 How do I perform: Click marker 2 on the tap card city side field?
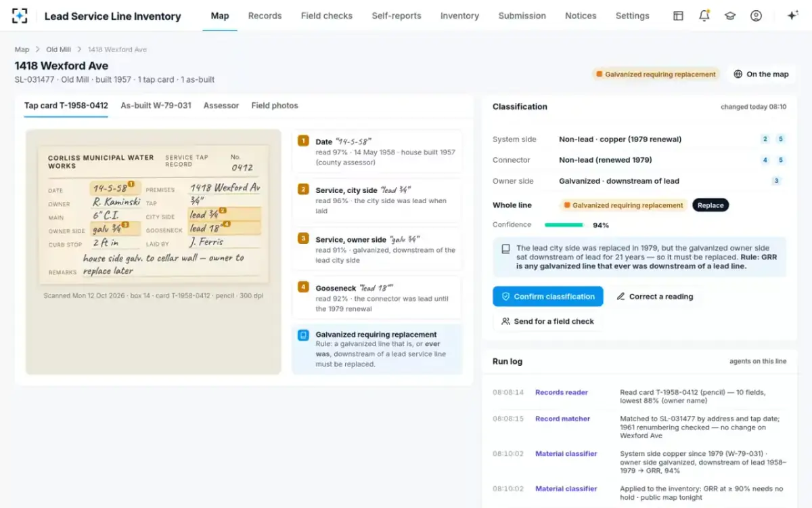coord(223,211)
